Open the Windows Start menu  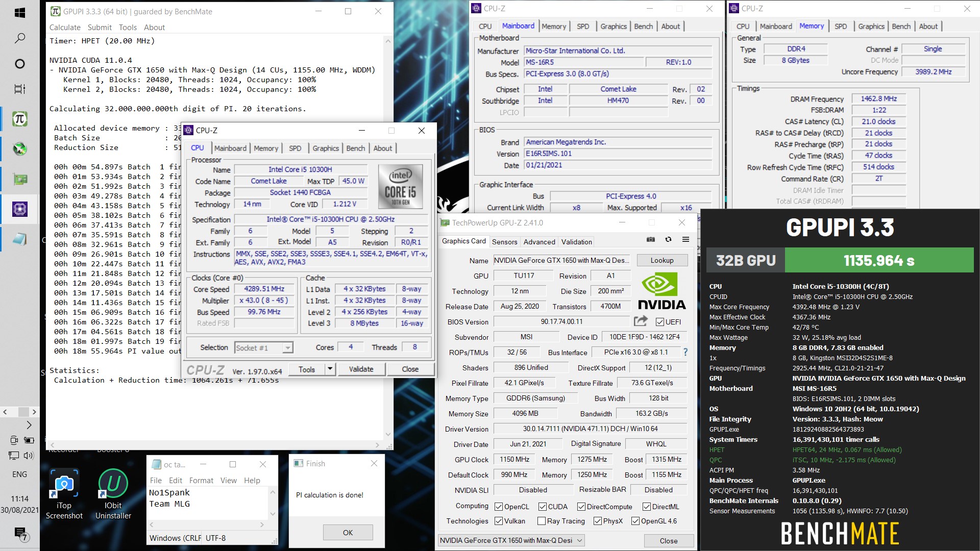(20, 13)
